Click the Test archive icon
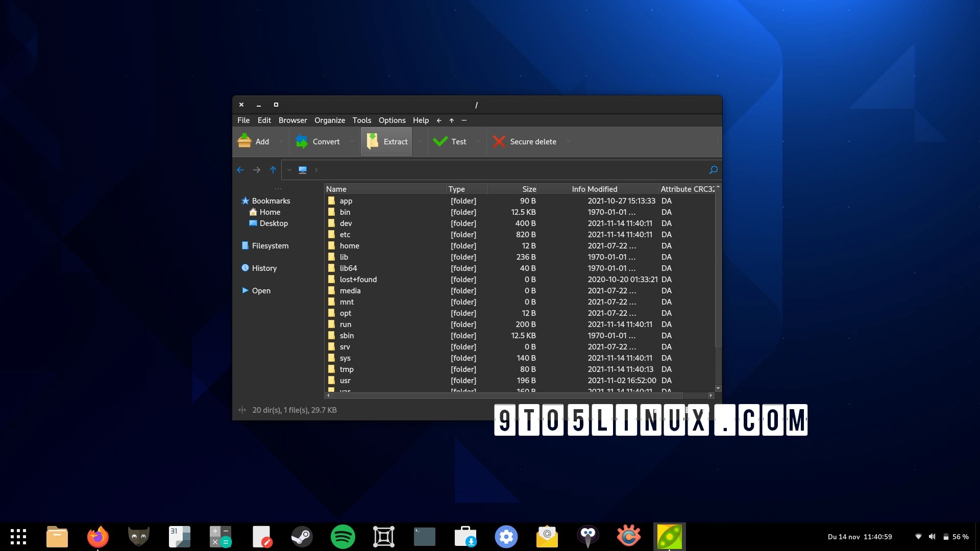This screenshot has width=980, height=551. tap(439, 141)
